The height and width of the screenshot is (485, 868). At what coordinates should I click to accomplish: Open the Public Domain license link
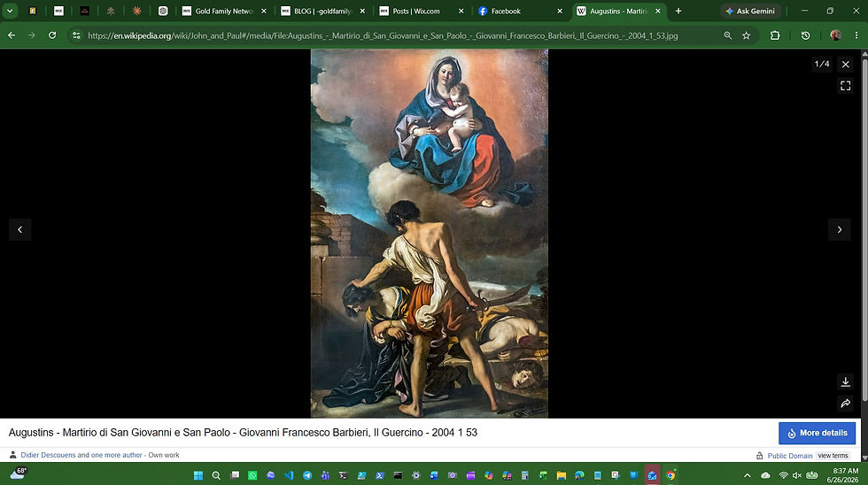tap(790, 456)
